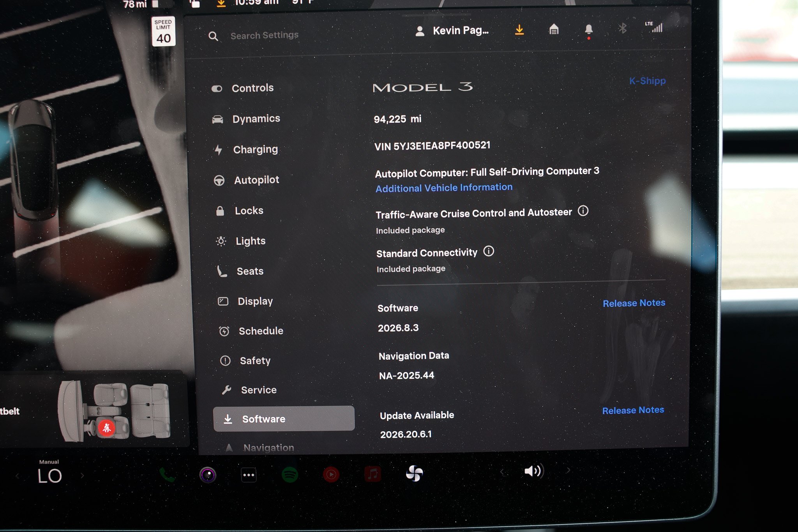Open the Charging settings menu
Viewport: 798px width, 532px height.
click(x=246, y=150)
